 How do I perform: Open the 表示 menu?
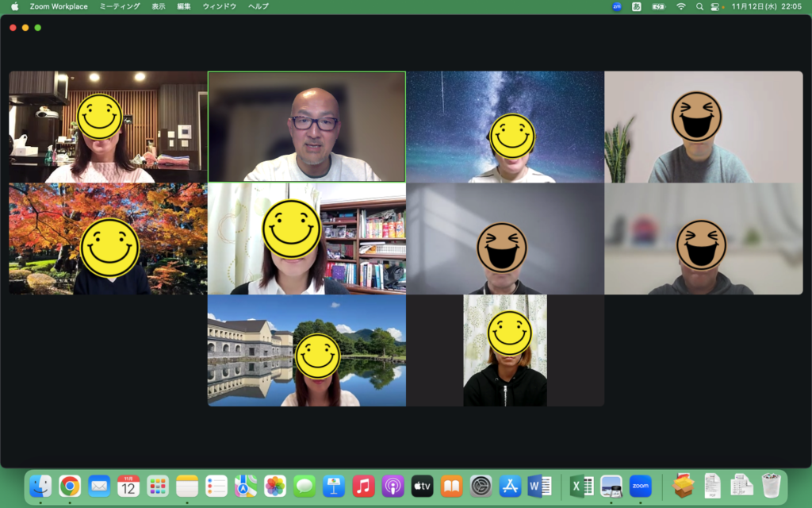click(159, 6)
